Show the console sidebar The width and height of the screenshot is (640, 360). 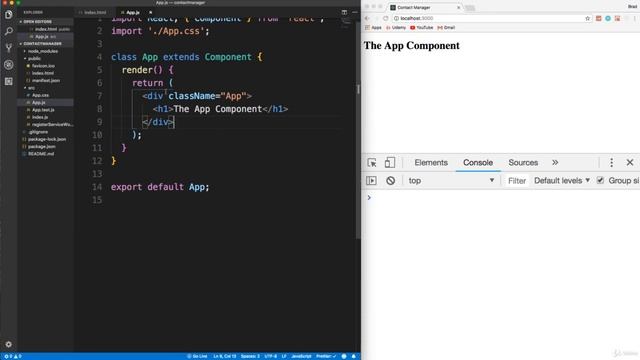371,180
